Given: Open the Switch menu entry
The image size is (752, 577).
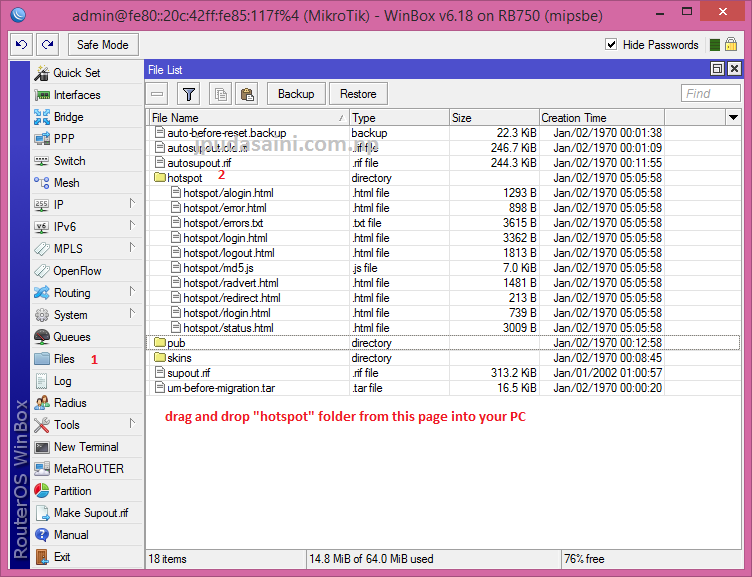Looking at the screenshot, I should pyautogui.click(x=87, y=161).
